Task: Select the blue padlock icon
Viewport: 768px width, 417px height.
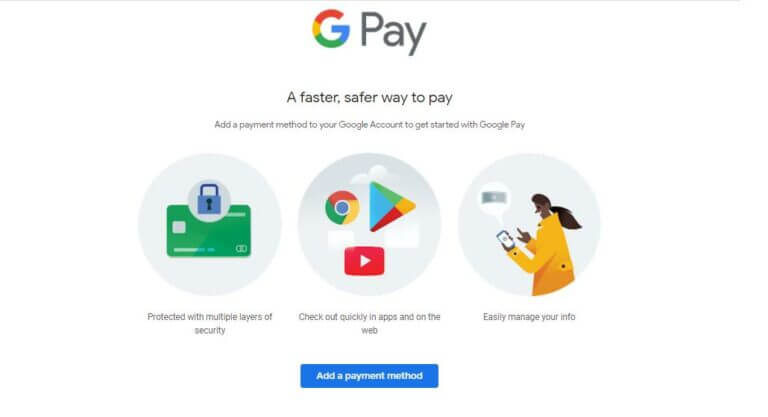Action: tap(209, 199)
